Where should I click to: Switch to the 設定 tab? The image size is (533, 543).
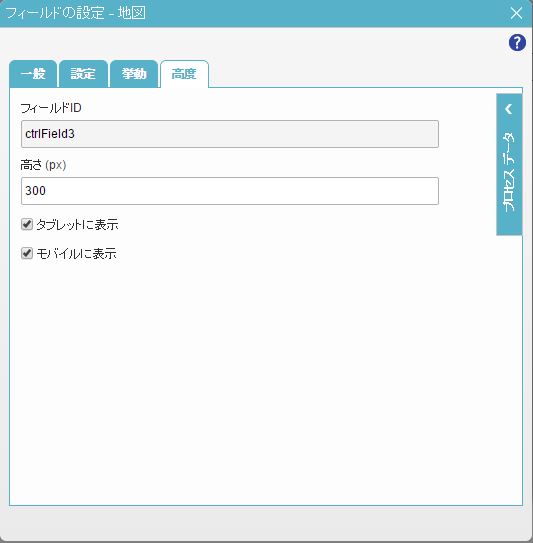click(x=83, y=74)
